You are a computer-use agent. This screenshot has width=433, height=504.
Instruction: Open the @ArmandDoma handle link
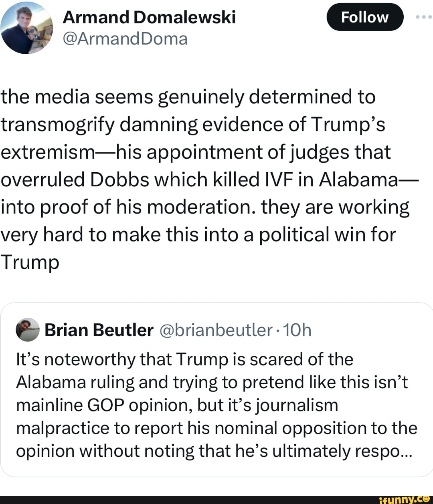tap(125, 39)
